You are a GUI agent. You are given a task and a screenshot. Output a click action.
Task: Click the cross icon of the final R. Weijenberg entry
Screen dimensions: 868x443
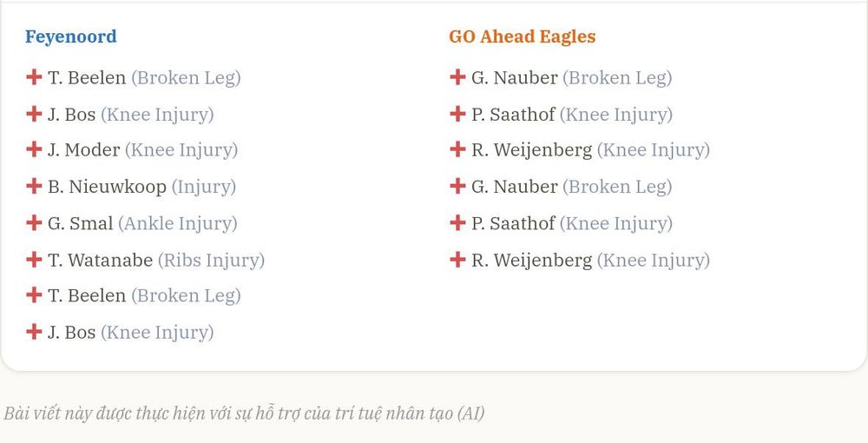coord(457,259)
